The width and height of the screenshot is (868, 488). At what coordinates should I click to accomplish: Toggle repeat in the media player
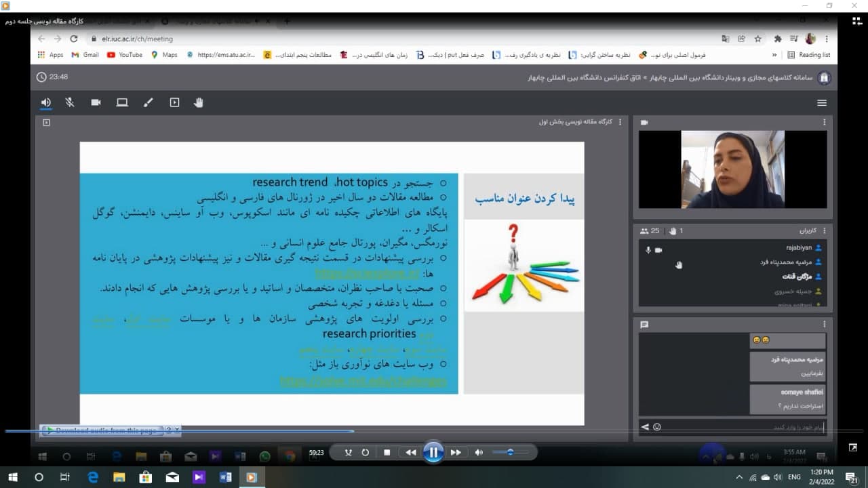point(366,452)
